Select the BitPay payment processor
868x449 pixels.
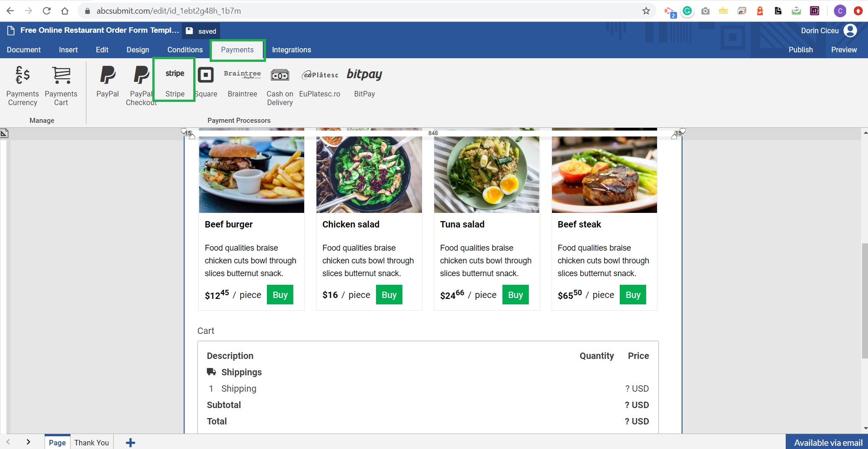(364, 82)
